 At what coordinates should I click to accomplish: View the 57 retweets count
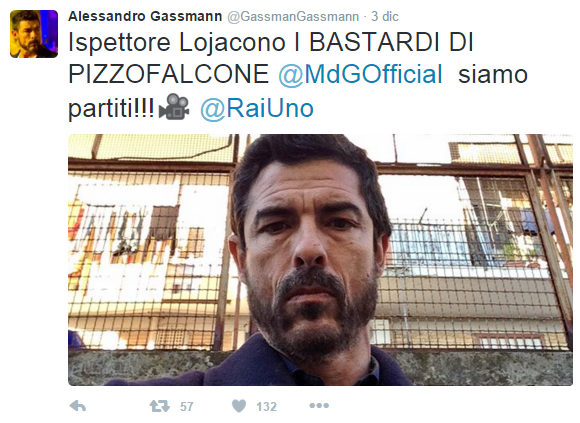(x=187, y=407)
